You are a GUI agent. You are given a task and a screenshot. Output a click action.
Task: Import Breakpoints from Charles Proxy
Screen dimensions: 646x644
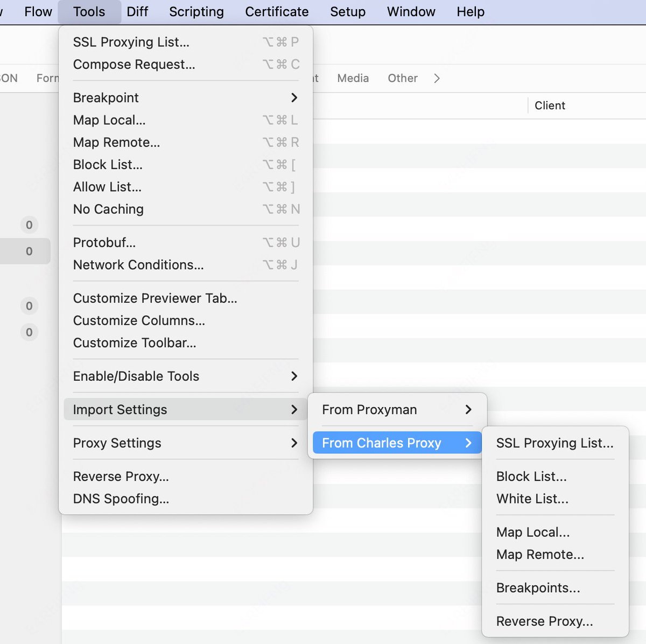555,588
